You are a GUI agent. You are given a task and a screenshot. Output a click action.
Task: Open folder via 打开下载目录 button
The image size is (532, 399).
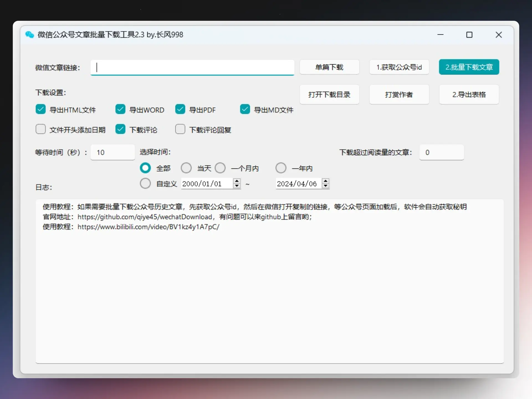point(329,94)
